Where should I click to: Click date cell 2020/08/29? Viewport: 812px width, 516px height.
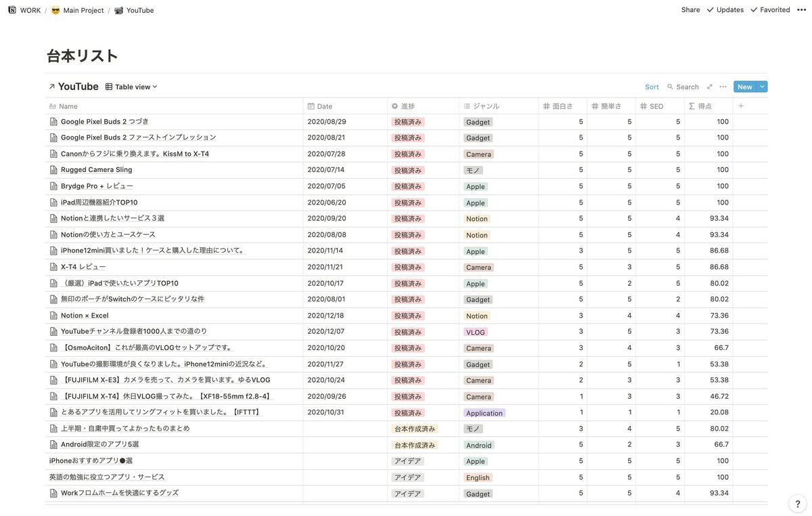tap(327, 122)
